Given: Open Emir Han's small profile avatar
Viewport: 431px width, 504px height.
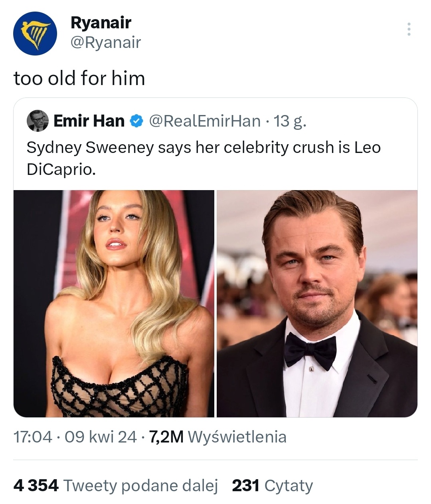Looking at the screenshot, I should (x=38, y=121).
